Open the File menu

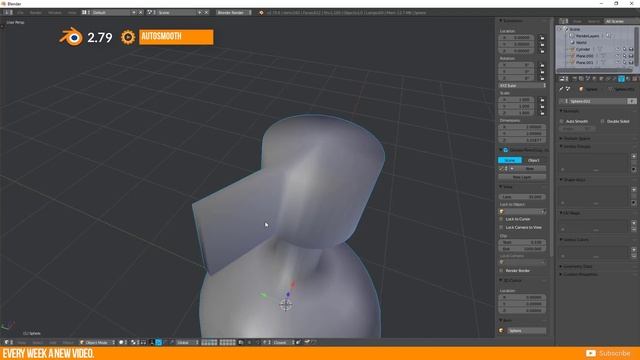click(x=20, y=13)
